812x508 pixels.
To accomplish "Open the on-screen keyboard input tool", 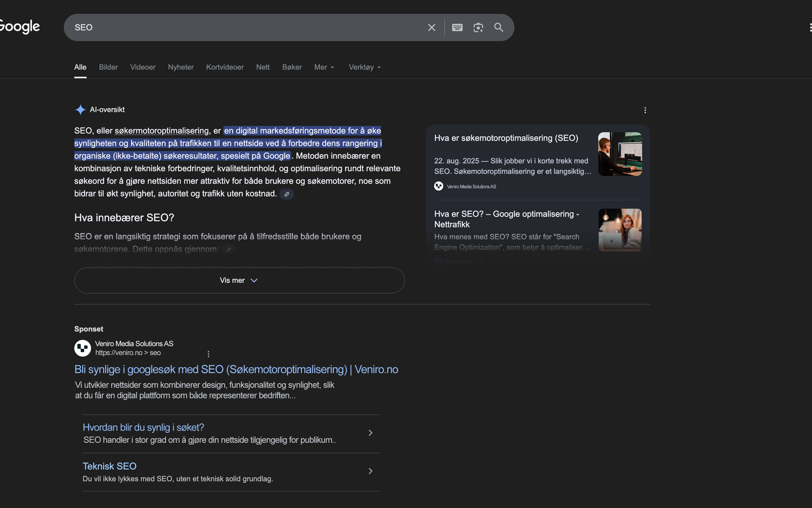I will point(457,28).
